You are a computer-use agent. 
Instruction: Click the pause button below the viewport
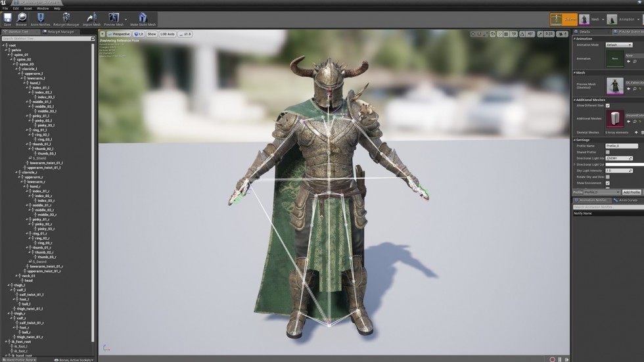click(x=559, y=359)
